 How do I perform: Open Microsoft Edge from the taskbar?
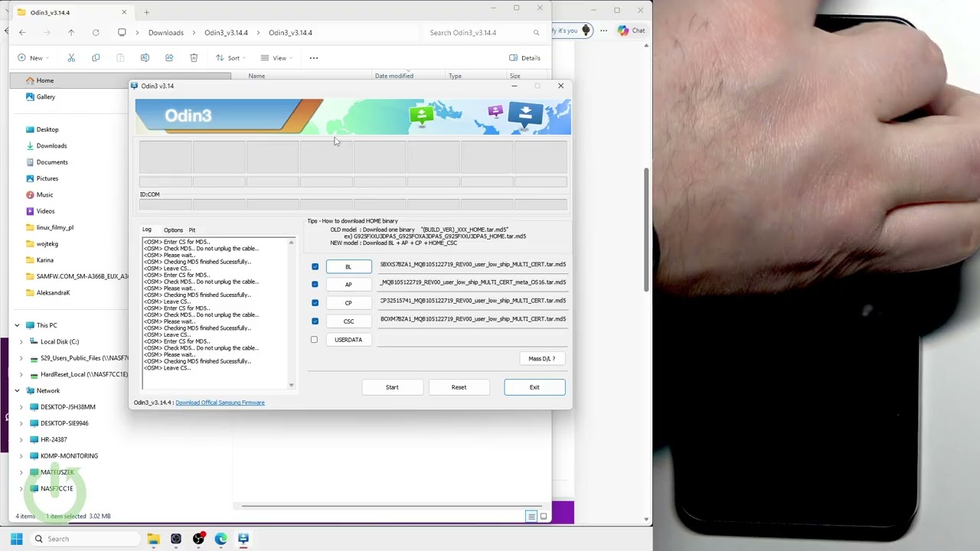[221, 539]
